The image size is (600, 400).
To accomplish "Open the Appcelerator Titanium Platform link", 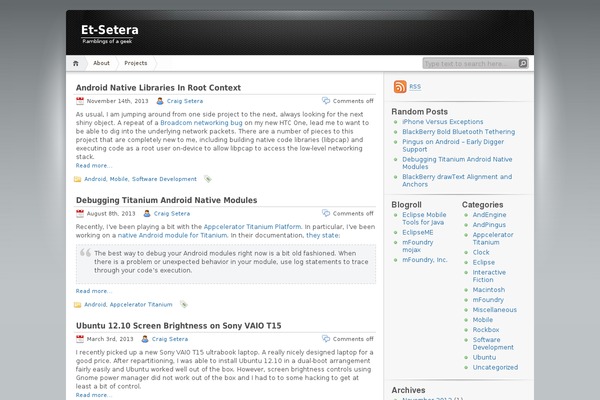I will click(x=253, y=227).
